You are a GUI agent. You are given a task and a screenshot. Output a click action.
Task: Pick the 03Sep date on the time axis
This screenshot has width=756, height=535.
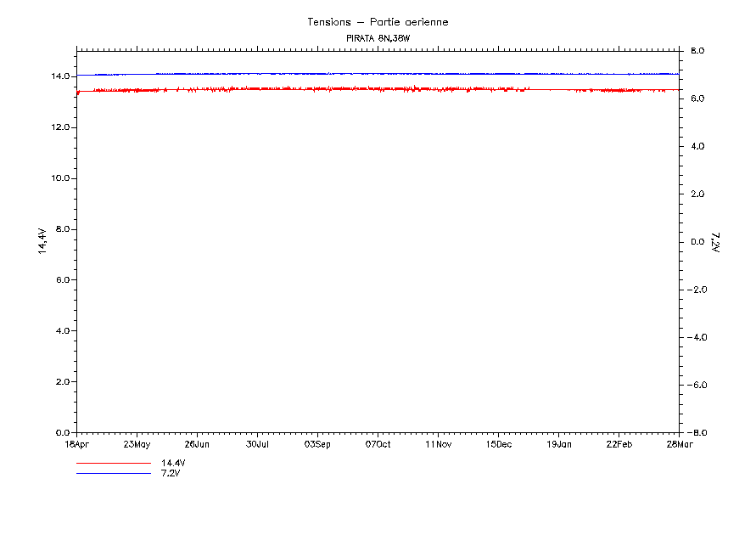click(317, 443)
